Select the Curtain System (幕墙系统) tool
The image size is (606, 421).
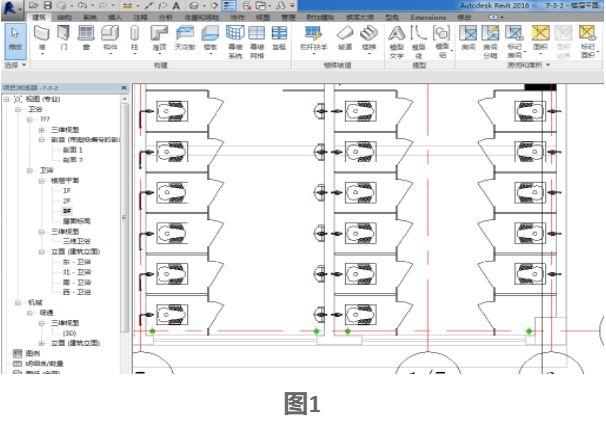(235, 42)
